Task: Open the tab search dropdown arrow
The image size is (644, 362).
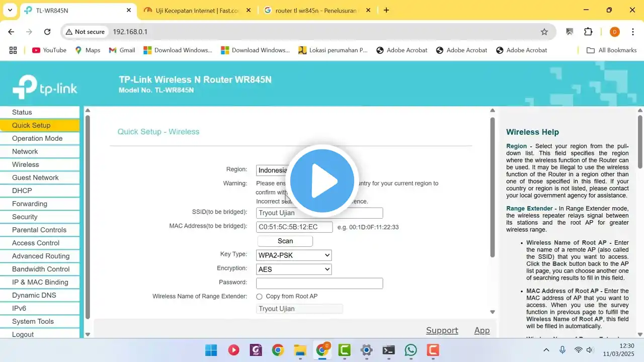Action: click(10, 10)
